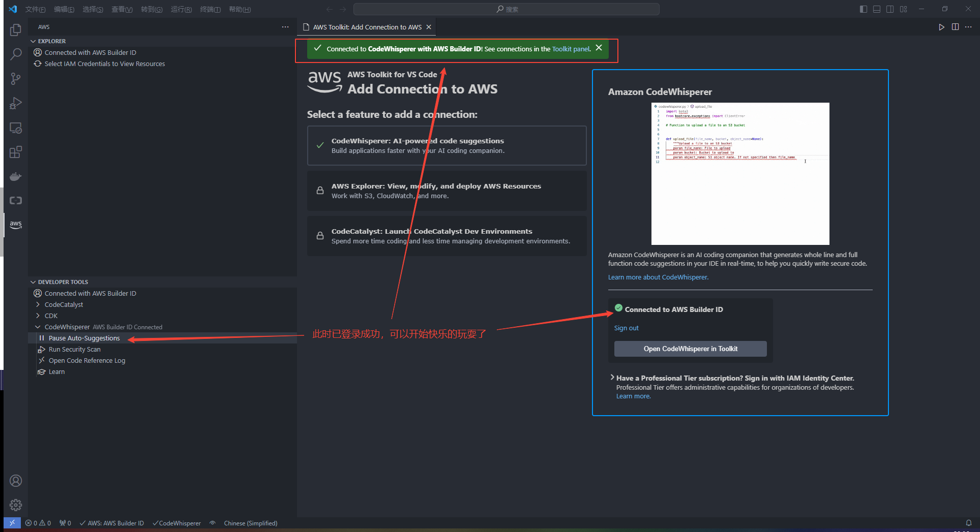Click Chinese (Simplified) in status bar
Viewport: 980px width, 532px height.
(250, 523)
